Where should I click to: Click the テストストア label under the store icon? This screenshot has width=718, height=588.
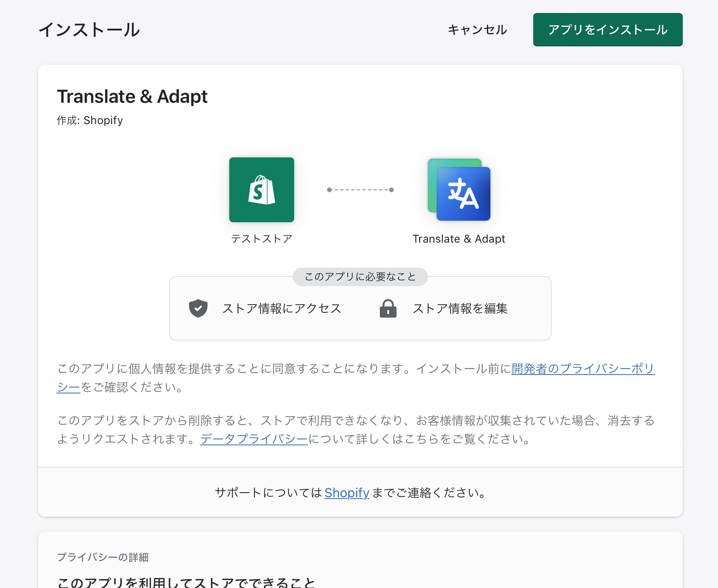pos(261,238)
